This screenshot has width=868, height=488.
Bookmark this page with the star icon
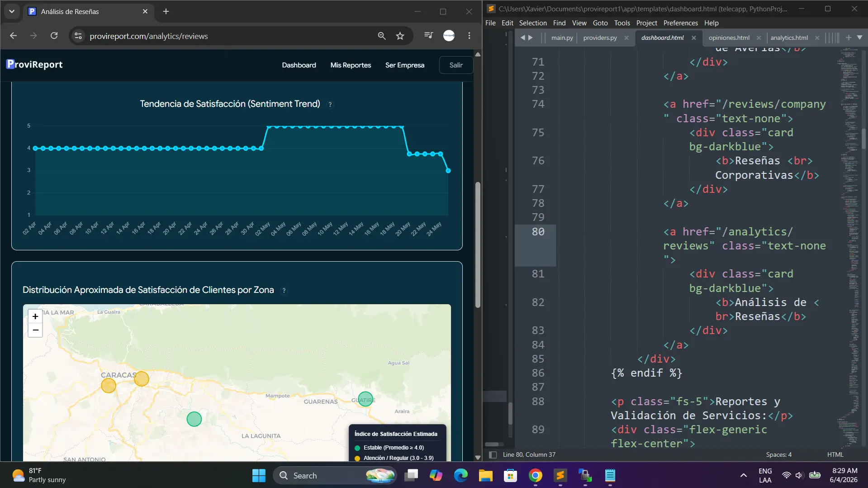pos(400,36)
